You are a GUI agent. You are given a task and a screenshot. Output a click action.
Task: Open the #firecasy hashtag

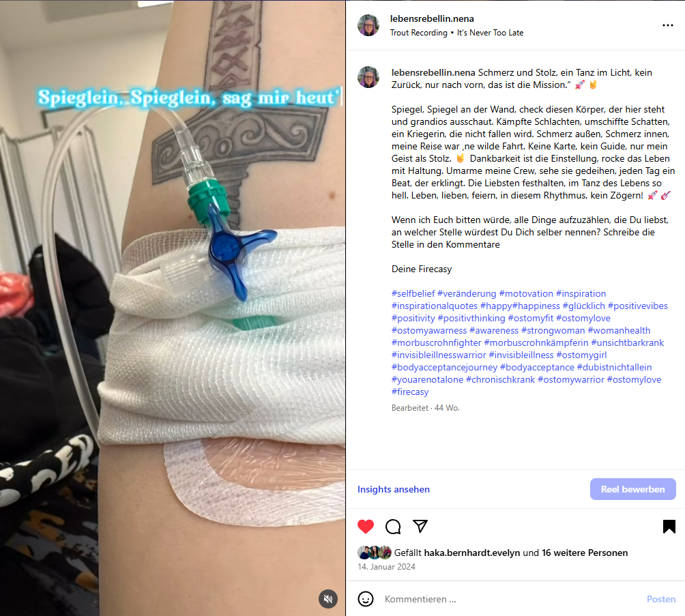pos(410,392)
